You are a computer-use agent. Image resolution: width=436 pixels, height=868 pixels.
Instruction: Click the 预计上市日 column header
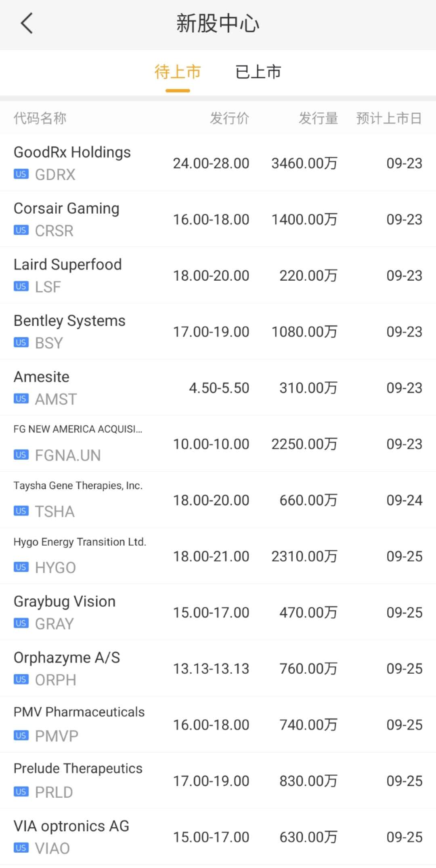pos(389,118)
